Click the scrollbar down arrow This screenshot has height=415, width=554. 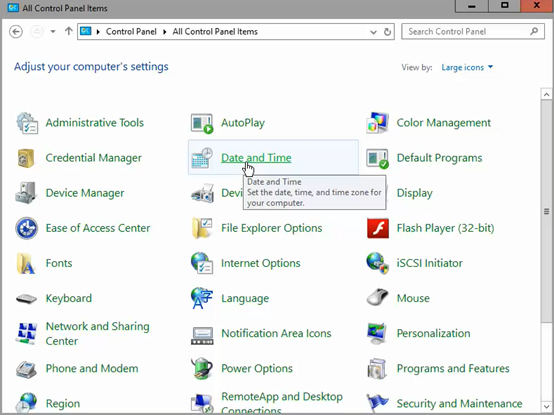546,406
